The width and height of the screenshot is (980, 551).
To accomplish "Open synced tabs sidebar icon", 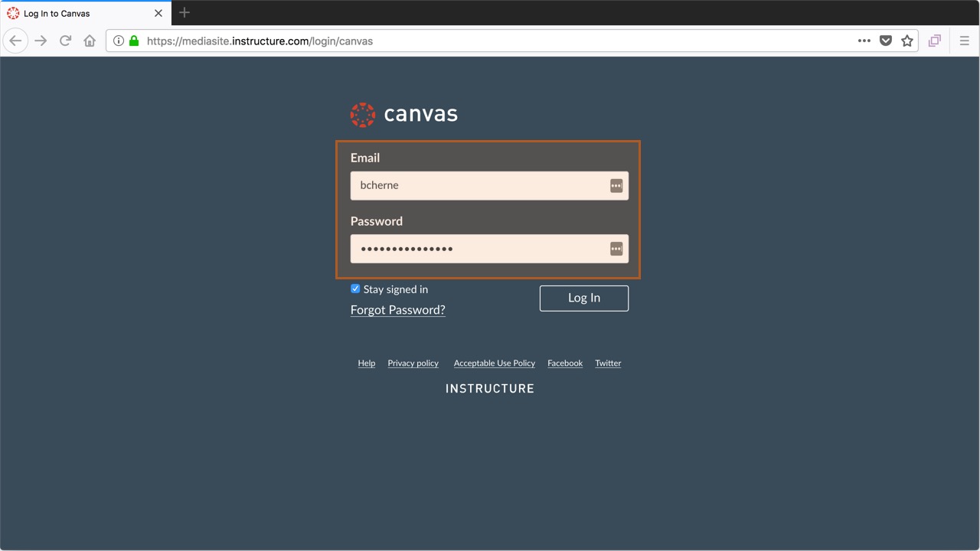I will [x=934, y=41].
